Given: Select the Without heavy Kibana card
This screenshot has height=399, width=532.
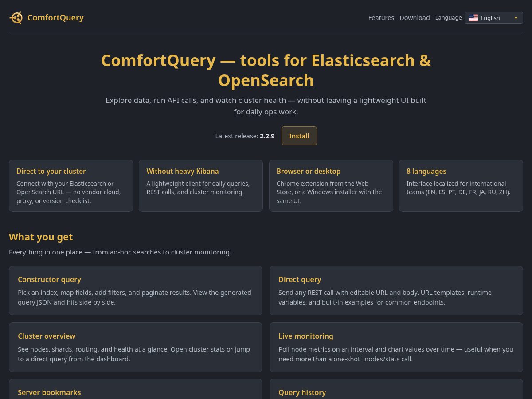Looking at the screenshot, I should coord(201,186).
